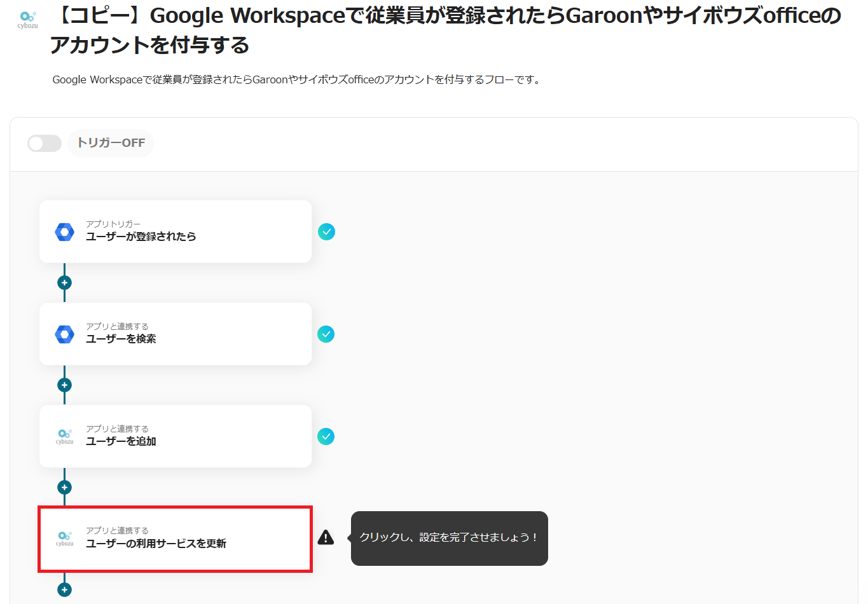Turn on the trigger toggle switch

(x=45, y=143)
